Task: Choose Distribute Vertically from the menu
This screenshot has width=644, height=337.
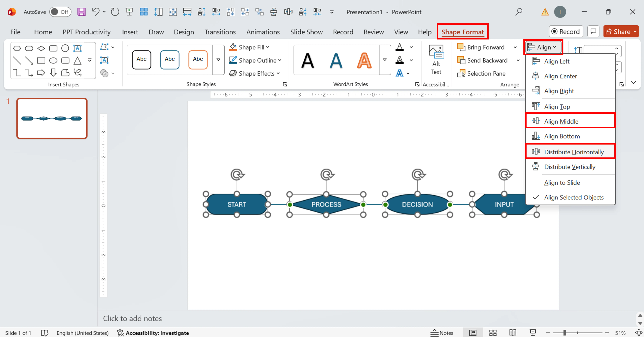Action: [570, 167]
